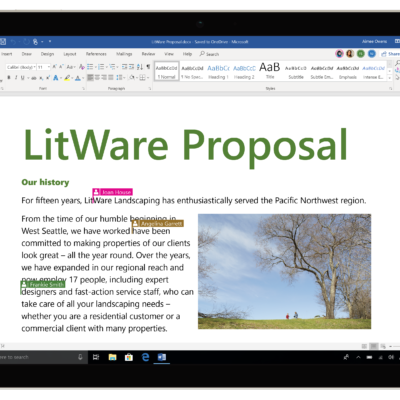Apply numbered list
The width and height of the screenshot is (400, 400).
pyautogui.click(x=102, y=67)
